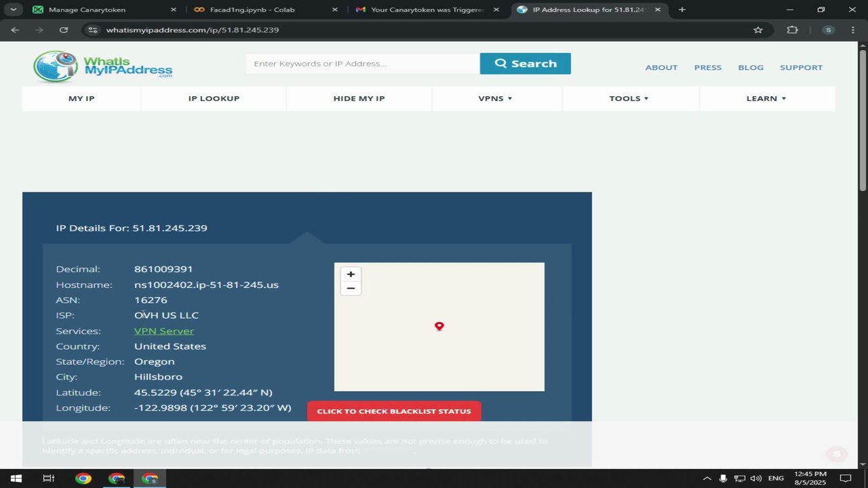Open the BLOG link
Viewport: 868px width, 488px height.
[751, 67]
